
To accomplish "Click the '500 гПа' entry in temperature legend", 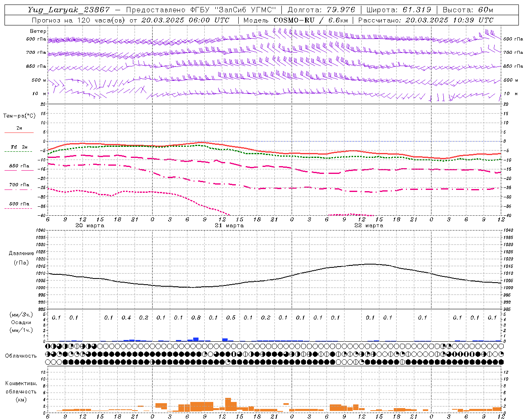I will pyautogui.click(x=19, y=204).
